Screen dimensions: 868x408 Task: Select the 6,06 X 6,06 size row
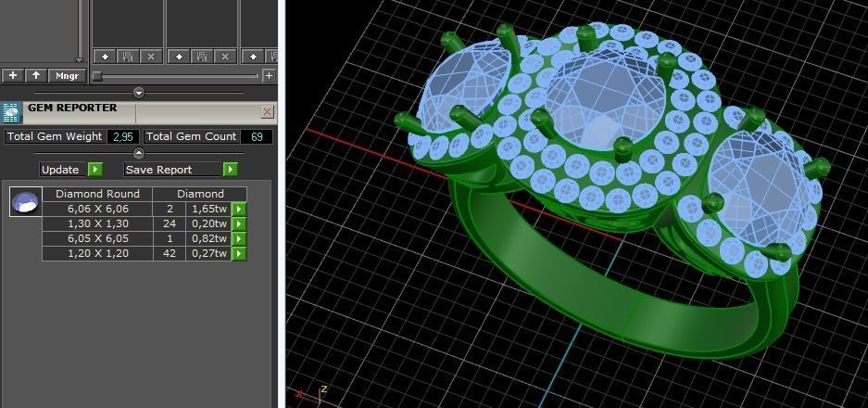coord(98,209)
